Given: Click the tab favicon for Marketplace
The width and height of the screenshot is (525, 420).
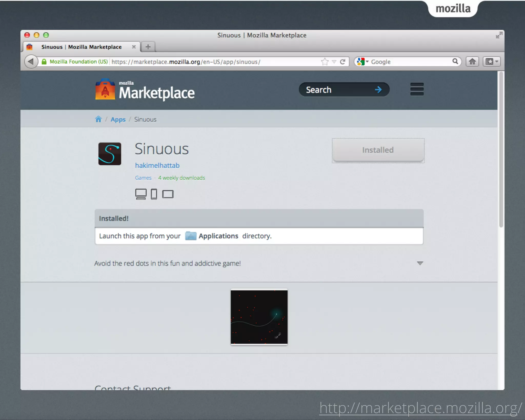Looking at the screenshot, I should (29, 47).
